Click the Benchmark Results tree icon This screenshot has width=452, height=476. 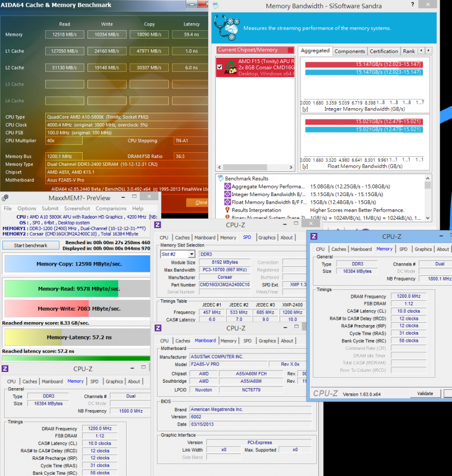(x=221, y=178)
